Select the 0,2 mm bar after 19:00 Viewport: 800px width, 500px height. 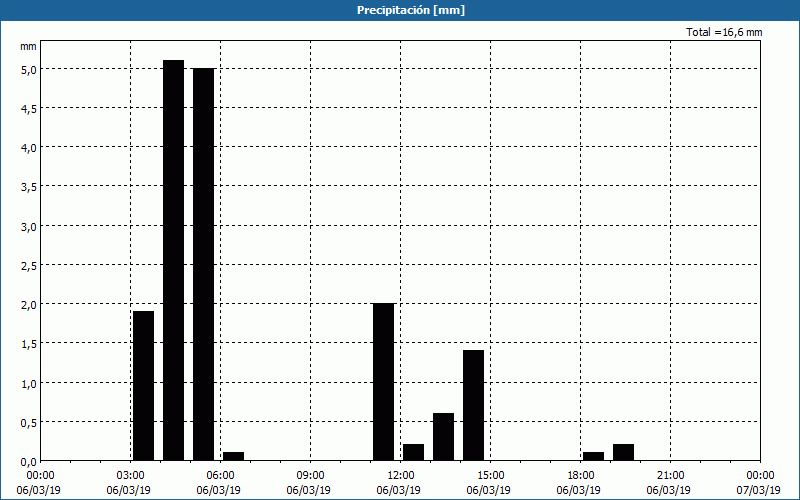pos(623,453)
